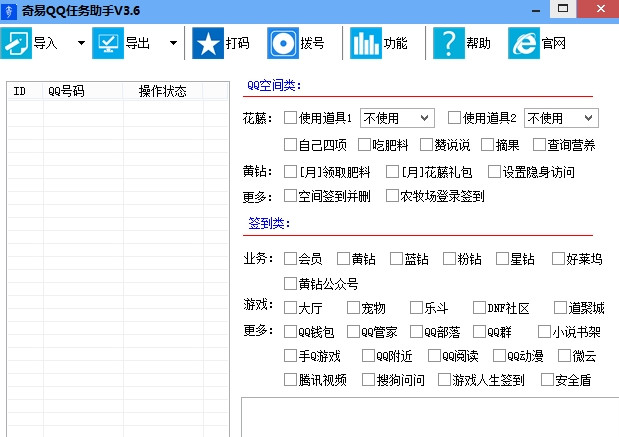
Task: Click the 拨号 dial disc icon
Action: pyautogui.click(x=283, y=43)
